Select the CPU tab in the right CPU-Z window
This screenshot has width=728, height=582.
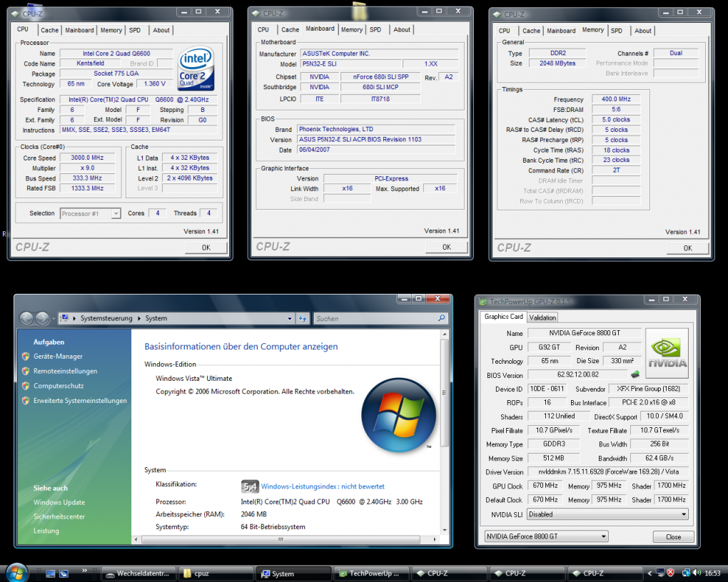tap(504, 31)
